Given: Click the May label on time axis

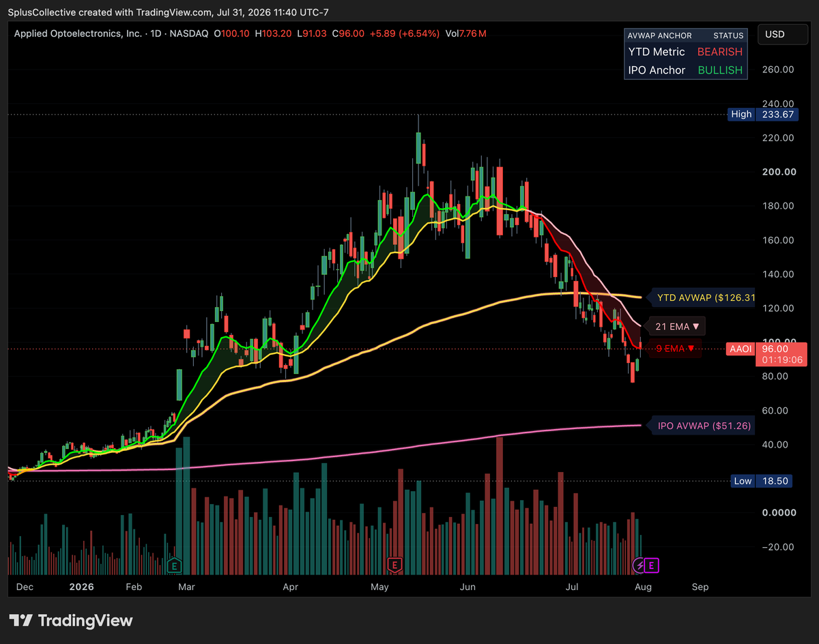Looking at the screenshot, I should [x=379, y=587].
